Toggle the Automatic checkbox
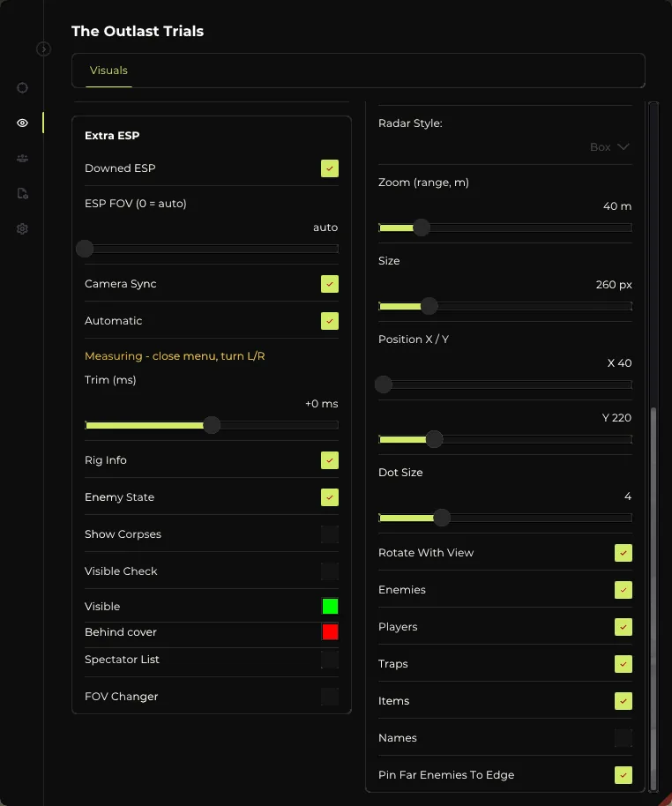672x806 pixels. pyautogui.click(x=330, y=321)
